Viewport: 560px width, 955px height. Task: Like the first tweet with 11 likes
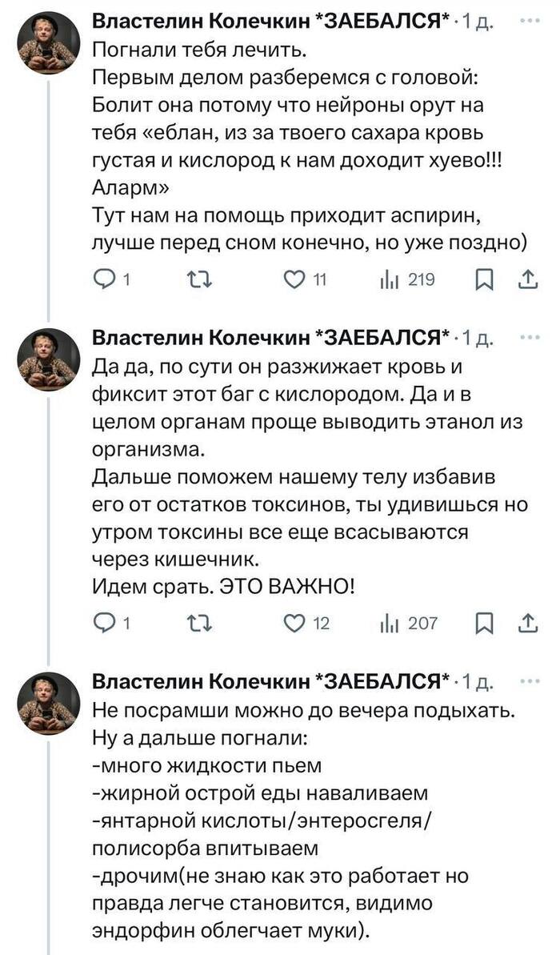click(296, 279)
